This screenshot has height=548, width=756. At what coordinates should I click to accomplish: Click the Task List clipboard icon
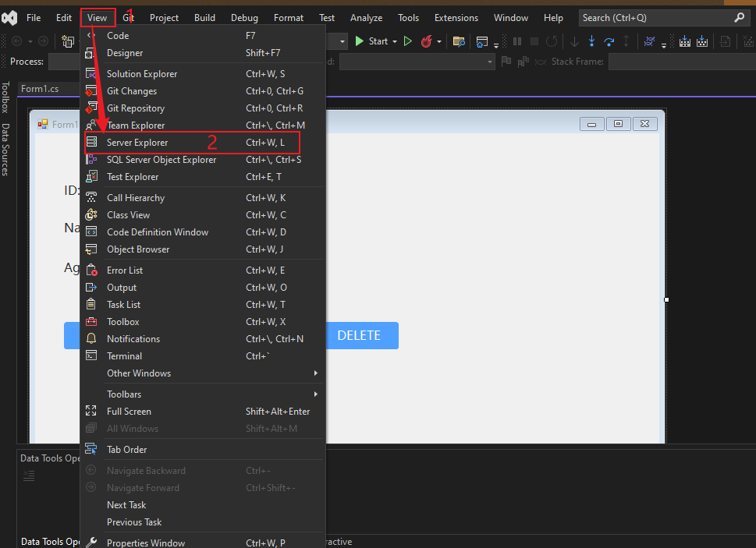click(x=91, y=304)
